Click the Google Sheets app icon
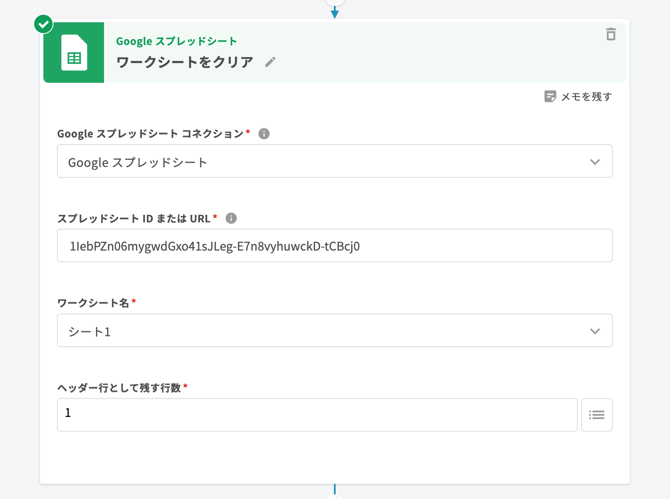Viewport: 670px width, 499px height. tap(74, 53)
